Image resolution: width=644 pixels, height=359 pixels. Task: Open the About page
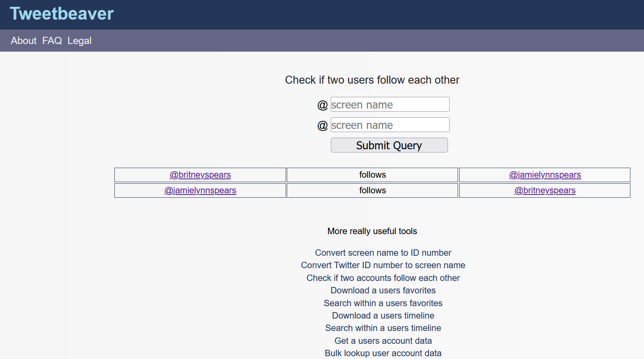(x=24, y=41)
